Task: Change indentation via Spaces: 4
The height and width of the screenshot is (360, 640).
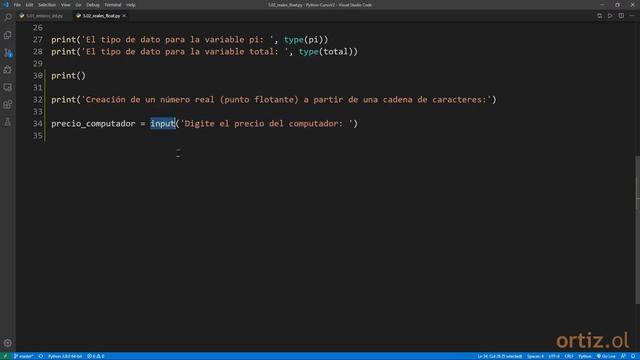Action: click(535, 356)
